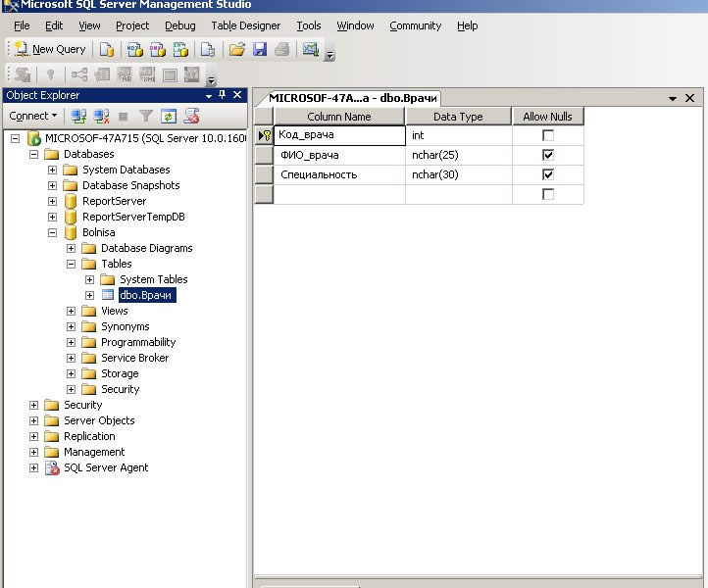Click the Open File folder icon

point(236,49)
